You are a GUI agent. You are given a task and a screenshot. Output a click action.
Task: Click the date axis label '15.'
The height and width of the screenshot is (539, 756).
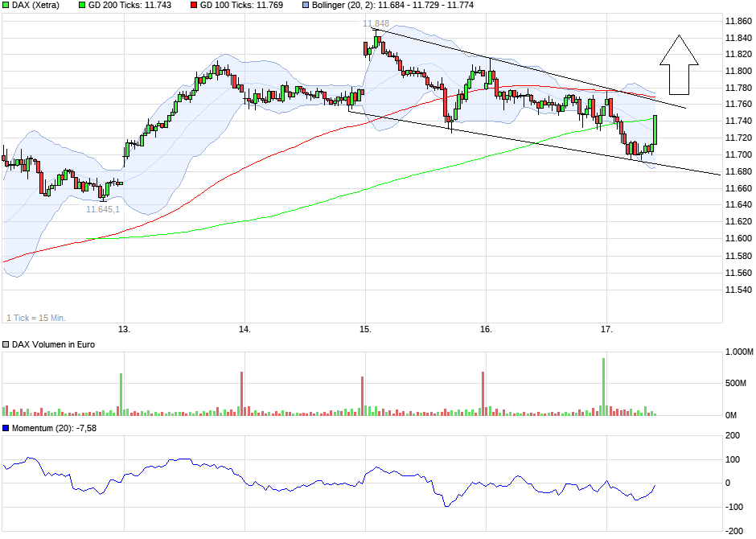pos(365,329)
